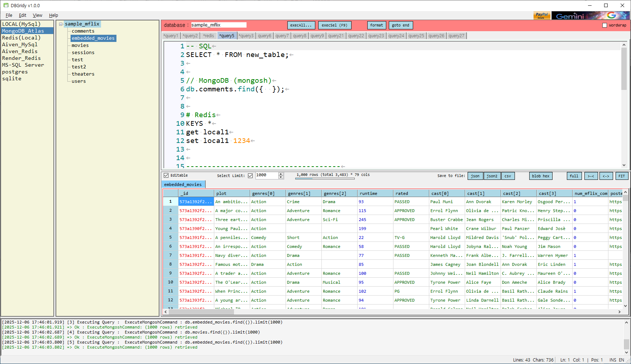This screenshot has width=631, height=364.
Task: Open the blob hex viewer
Action: click(x=541, y=176)
